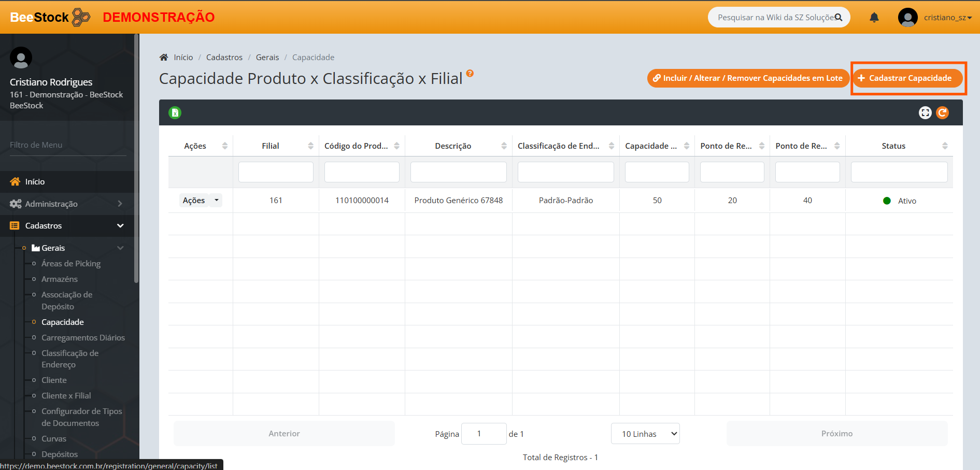This screenshot has width=980, height=470.
Task: Sort table by Filial column
Action: click(x=310, y=146)
